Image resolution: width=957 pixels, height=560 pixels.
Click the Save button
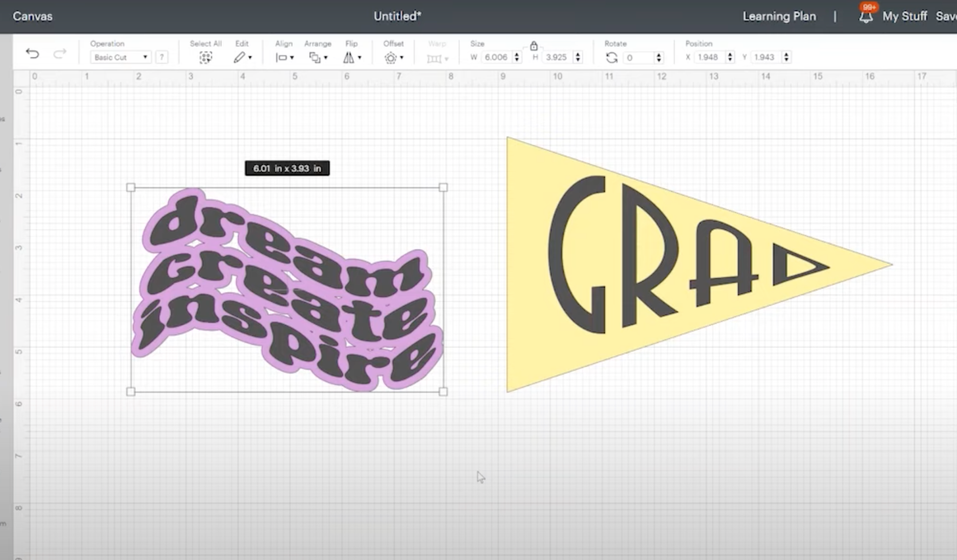tap(948, 15)
